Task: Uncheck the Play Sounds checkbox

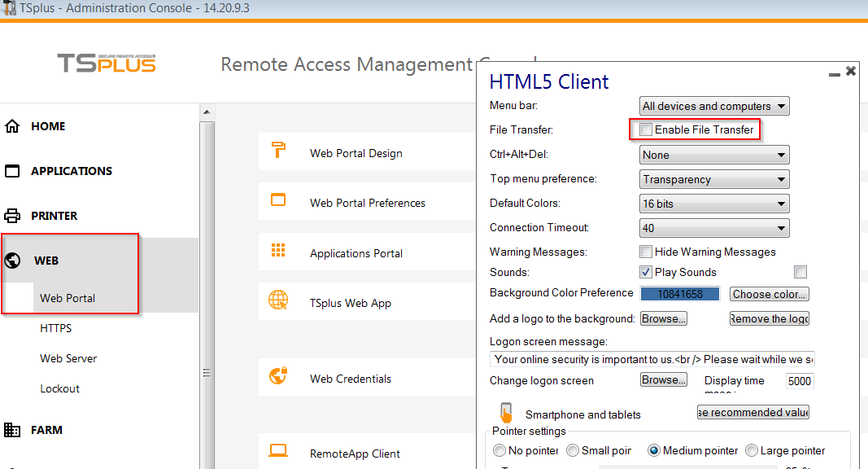Action: (646, 272)
